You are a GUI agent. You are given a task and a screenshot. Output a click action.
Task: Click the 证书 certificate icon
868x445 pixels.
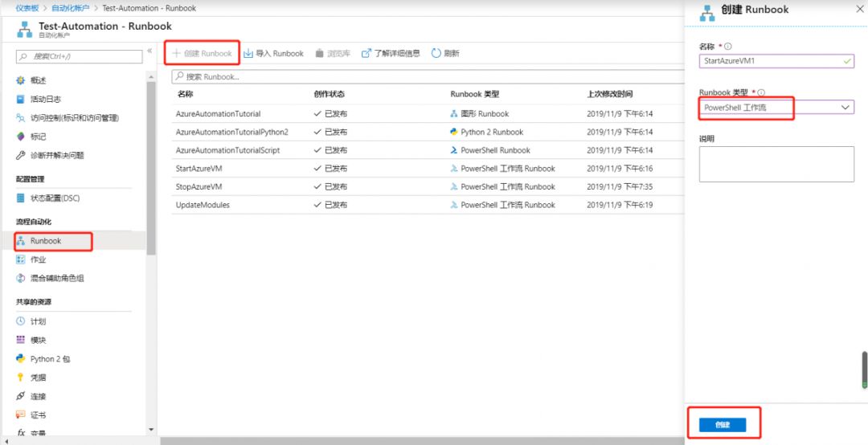pos(20,414)
